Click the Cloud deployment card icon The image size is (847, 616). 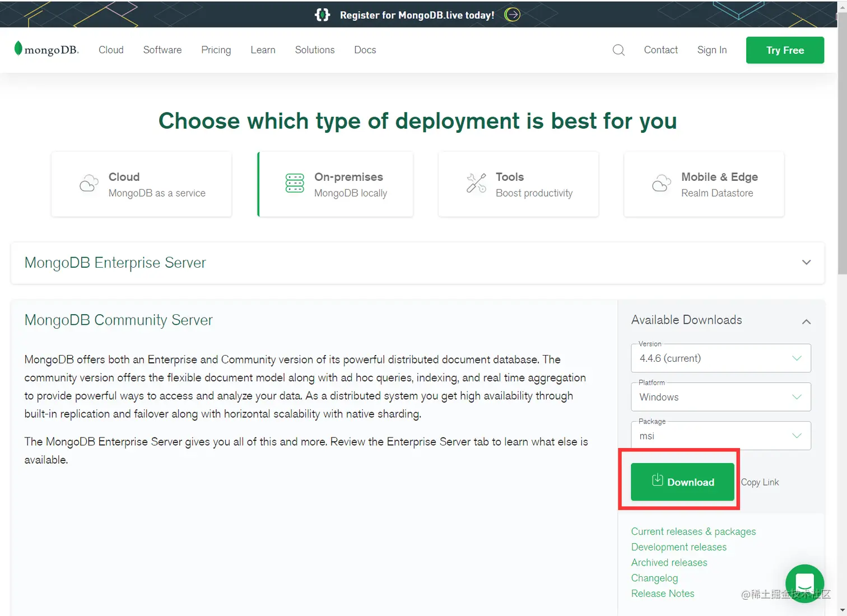point(89,184)
